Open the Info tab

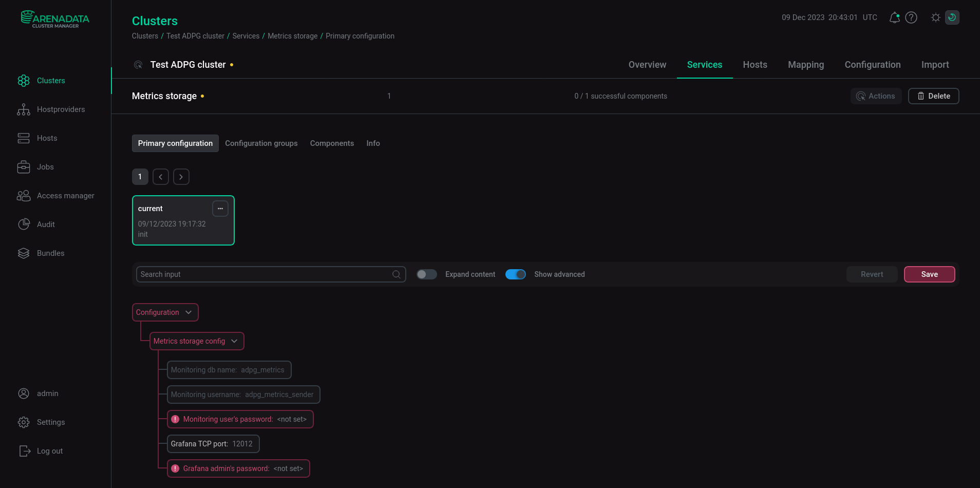point(373,143)
